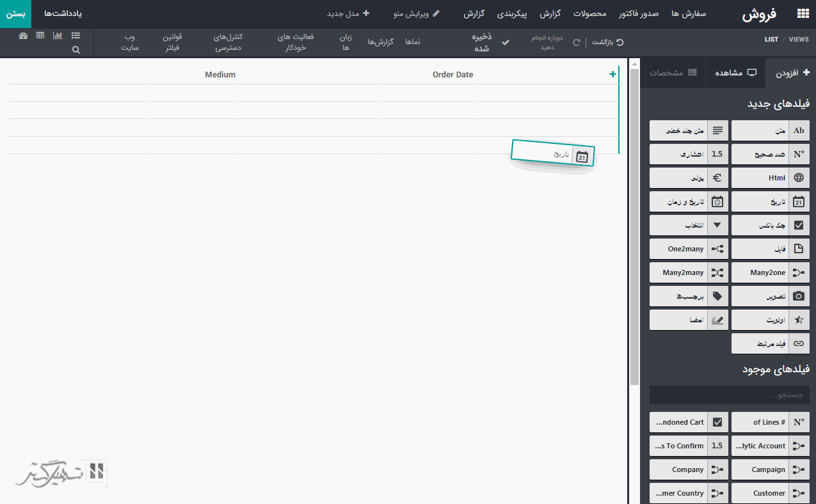This screenshot has width=816, height=504.
Task: Open the search view magnifier icon
Action: 76,49
